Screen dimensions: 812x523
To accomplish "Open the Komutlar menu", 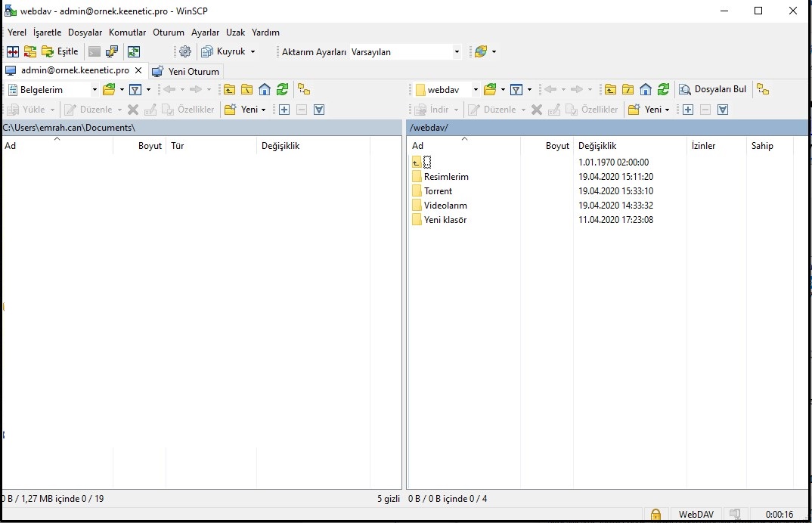I will (x=127, y=32).
